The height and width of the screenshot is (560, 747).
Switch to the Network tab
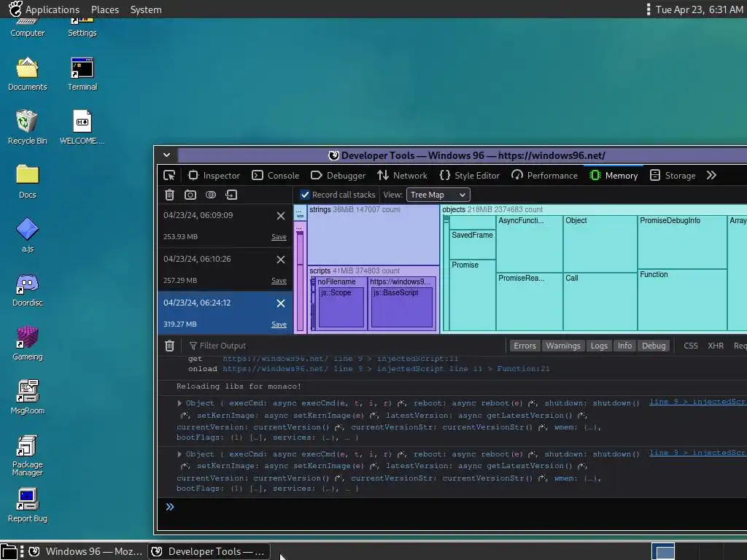pos(403,176)
